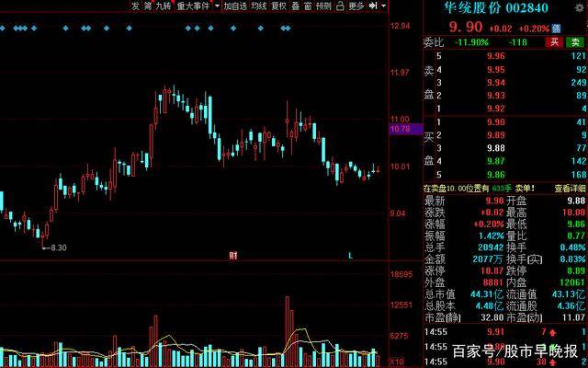588x368 pixels.
Task: Click the 叠 overlay icon in toolbar
Action: tap(296, 6)
